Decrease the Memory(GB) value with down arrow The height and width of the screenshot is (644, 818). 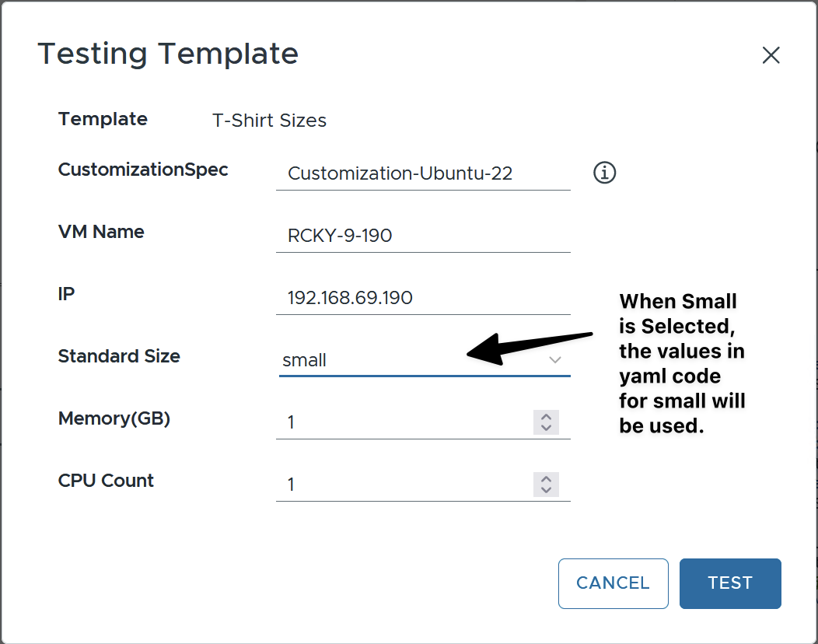[547, 428]
